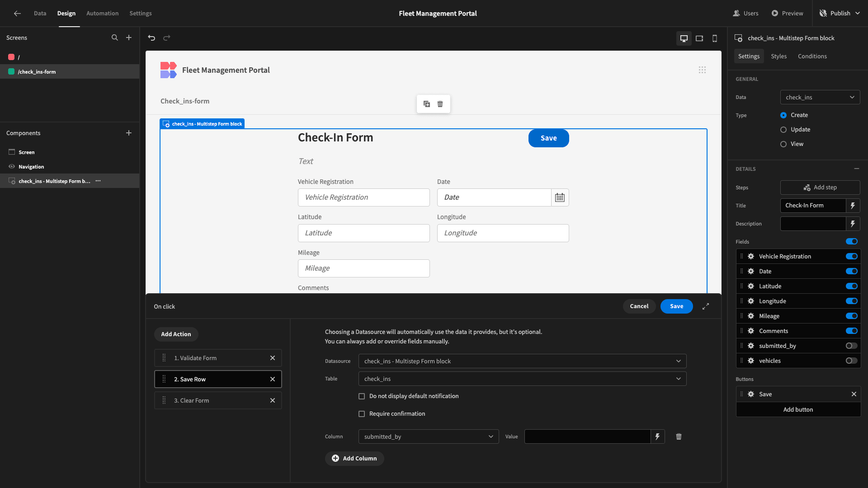Open the Datasource dropdown
Viewport: 868px width, 488px height.
tap(522, 361)
